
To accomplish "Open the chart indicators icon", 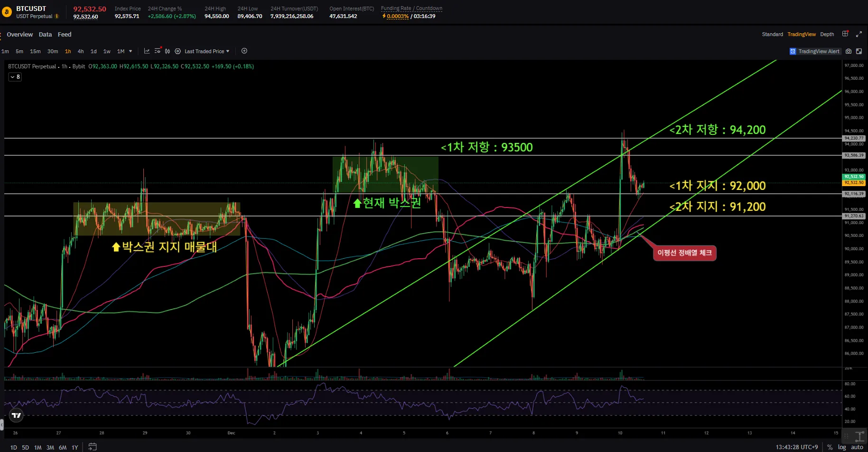I will point(147,51).
